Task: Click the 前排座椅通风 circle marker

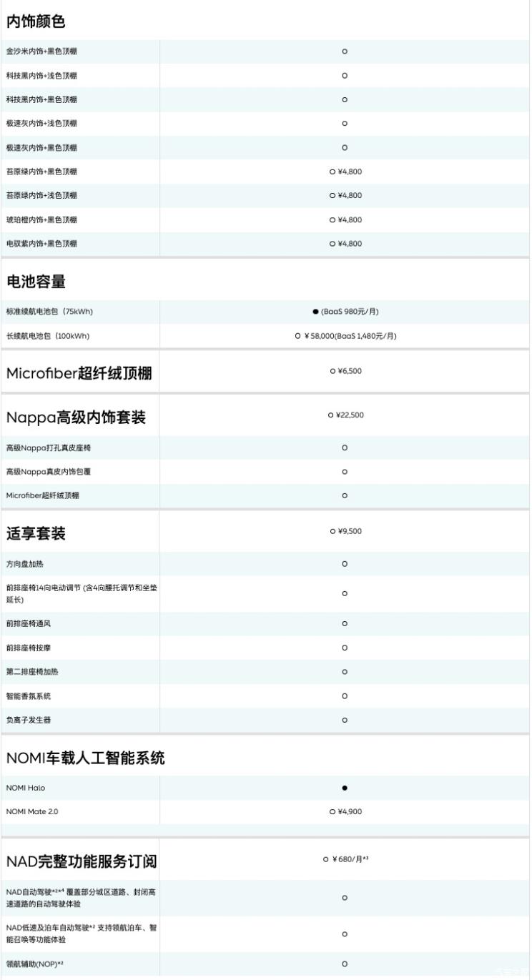Action: coord(345,624)
